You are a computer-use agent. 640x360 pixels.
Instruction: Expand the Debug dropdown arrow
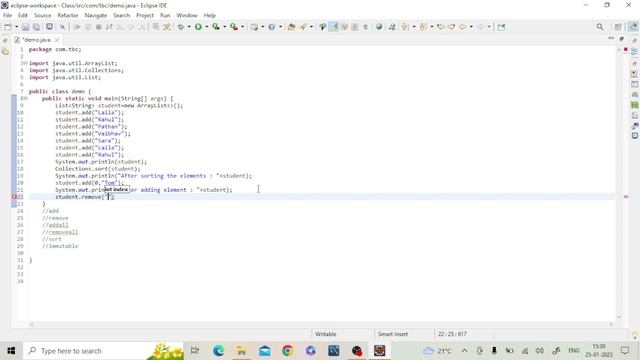189,27
